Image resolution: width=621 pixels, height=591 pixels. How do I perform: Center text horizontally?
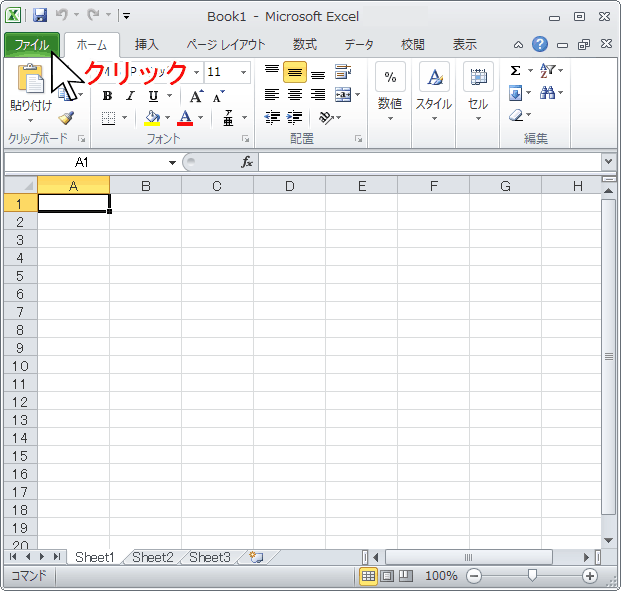[295, 95]
